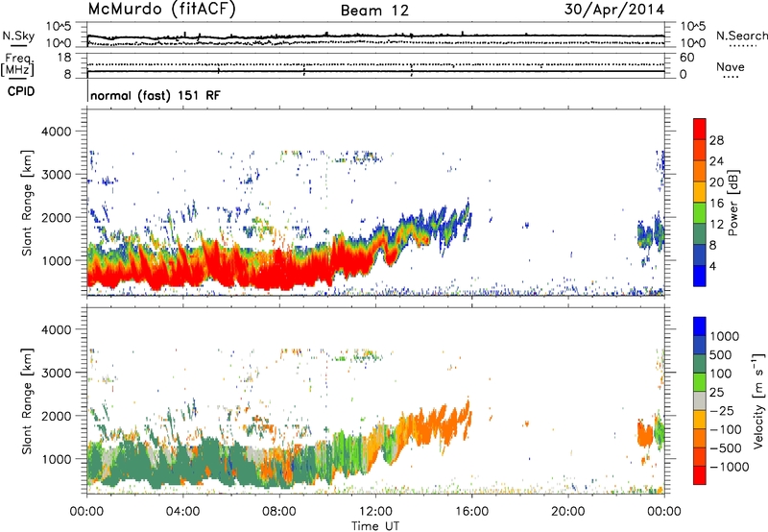Image resolution: width=768 pixels, height=532 pixels.
Task: Click the 12:00 time tick label
Action: (375, 512)
